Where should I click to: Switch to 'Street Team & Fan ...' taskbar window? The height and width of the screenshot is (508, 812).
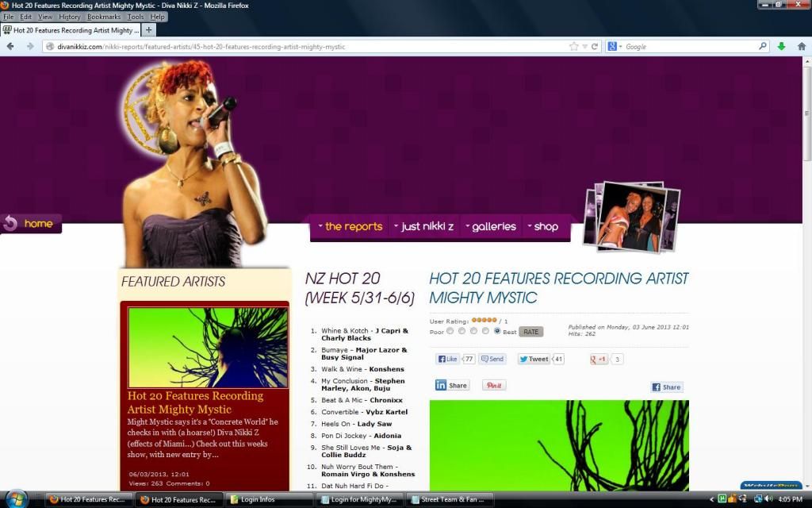451,500
